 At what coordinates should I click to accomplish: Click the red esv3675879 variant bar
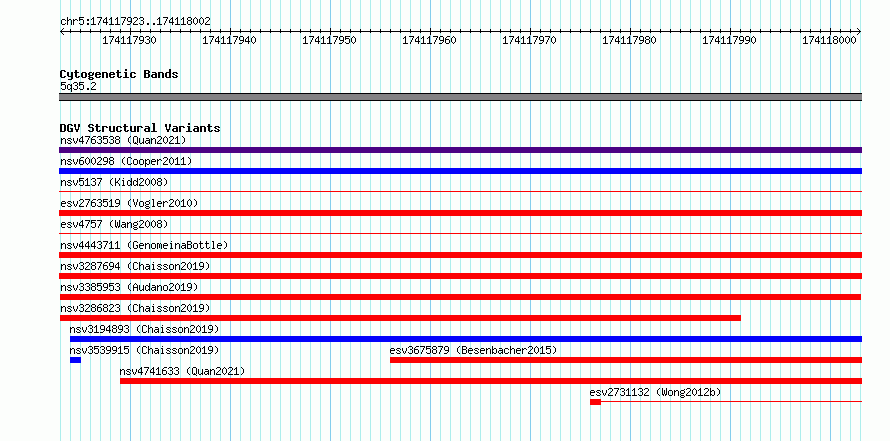[x=625, y=360]
